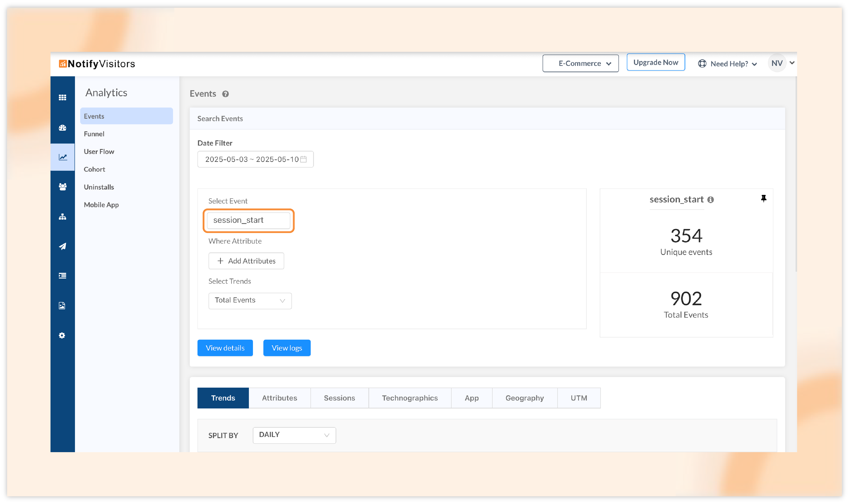Viewport: 849px width, 504px height.
Task: Open calendar icon in Date Filter
Action: [303, 159]
